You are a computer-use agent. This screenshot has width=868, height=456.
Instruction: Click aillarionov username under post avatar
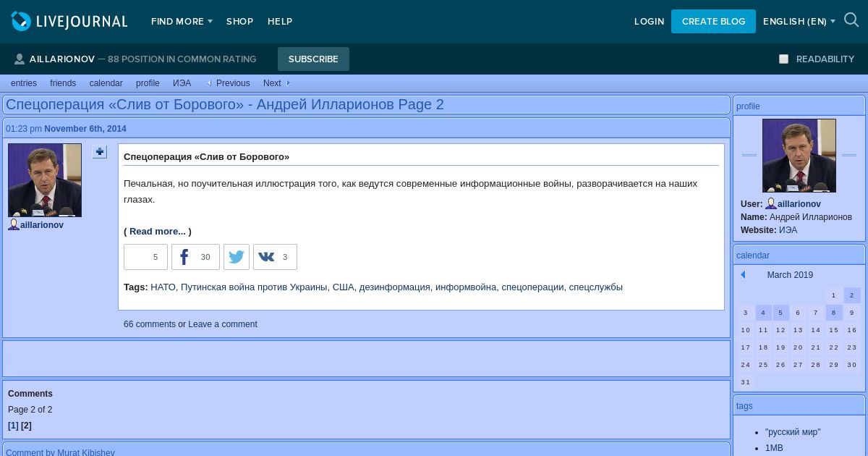point(42,225)
